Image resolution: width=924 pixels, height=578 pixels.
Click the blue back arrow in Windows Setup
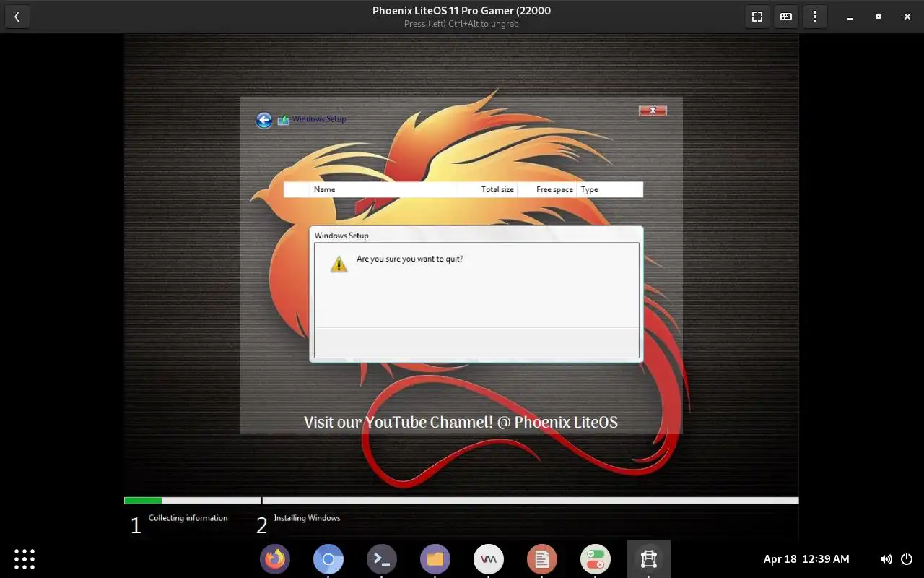point(264,120)
